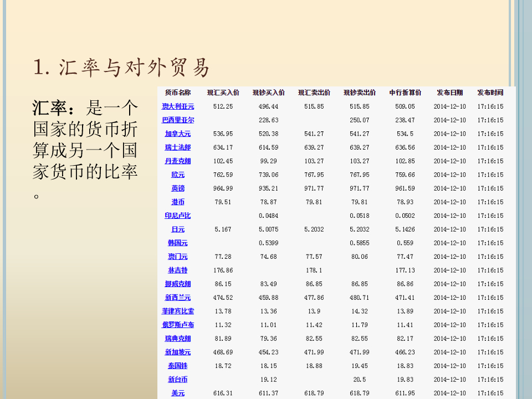Click the 英镑 link

[178, 188]
